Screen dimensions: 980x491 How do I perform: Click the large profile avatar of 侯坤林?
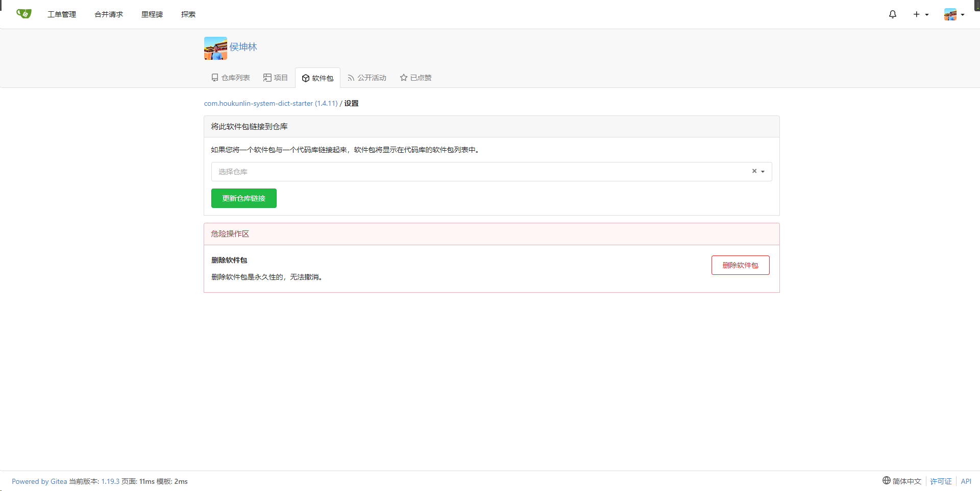click(x=215, y=48)
